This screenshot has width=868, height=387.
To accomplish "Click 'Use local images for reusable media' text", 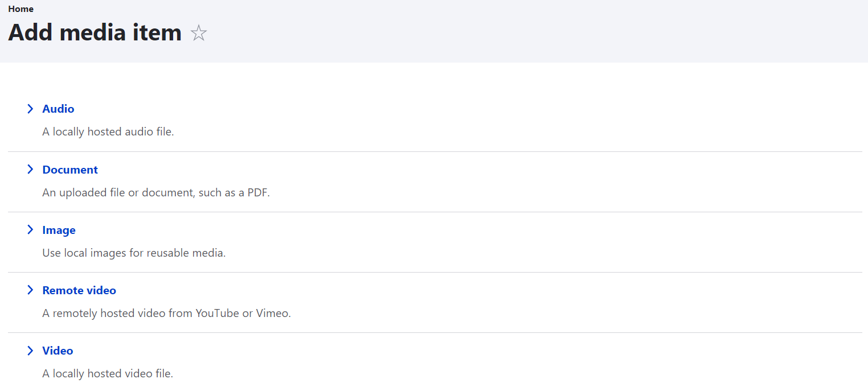I will pos(134,253).
